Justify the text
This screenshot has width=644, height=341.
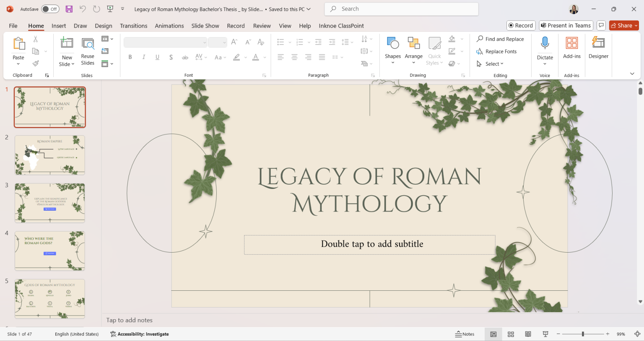[322, 57]
